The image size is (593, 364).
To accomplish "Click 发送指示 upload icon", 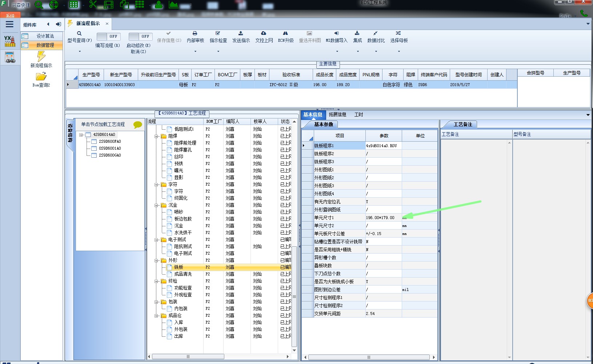I will click(x=241, y=33).
